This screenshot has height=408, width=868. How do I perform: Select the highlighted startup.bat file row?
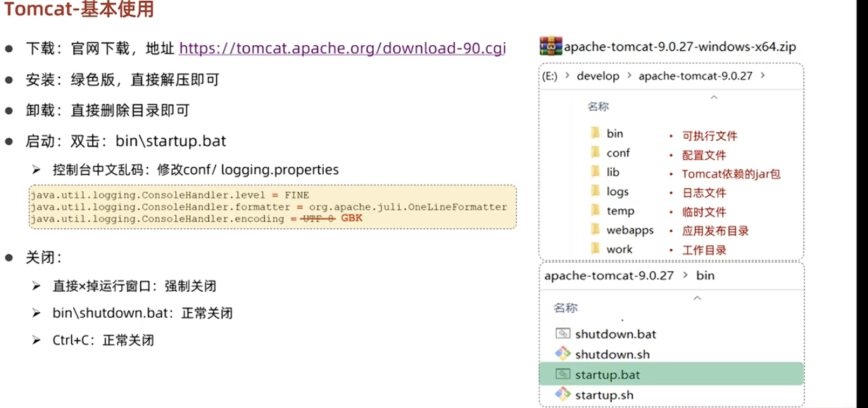[x=670, y=373]
